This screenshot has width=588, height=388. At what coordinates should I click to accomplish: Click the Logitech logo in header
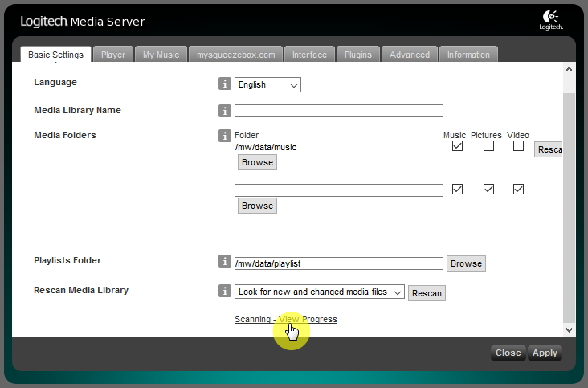pyautogui.click(x=552, y=20)
